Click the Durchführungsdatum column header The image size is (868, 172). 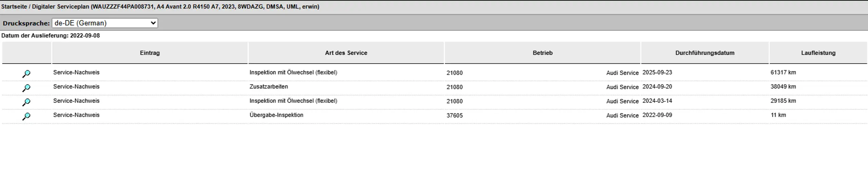(x=705, y=53)
